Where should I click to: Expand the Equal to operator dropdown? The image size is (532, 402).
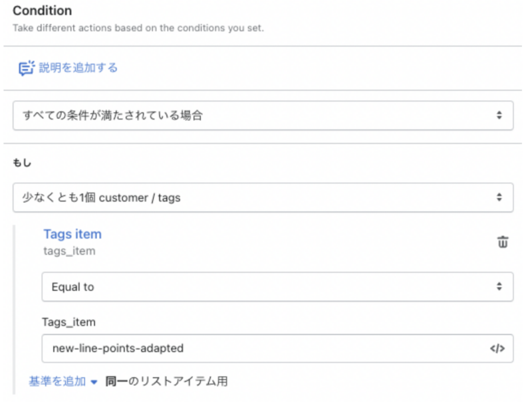point(277,287)
